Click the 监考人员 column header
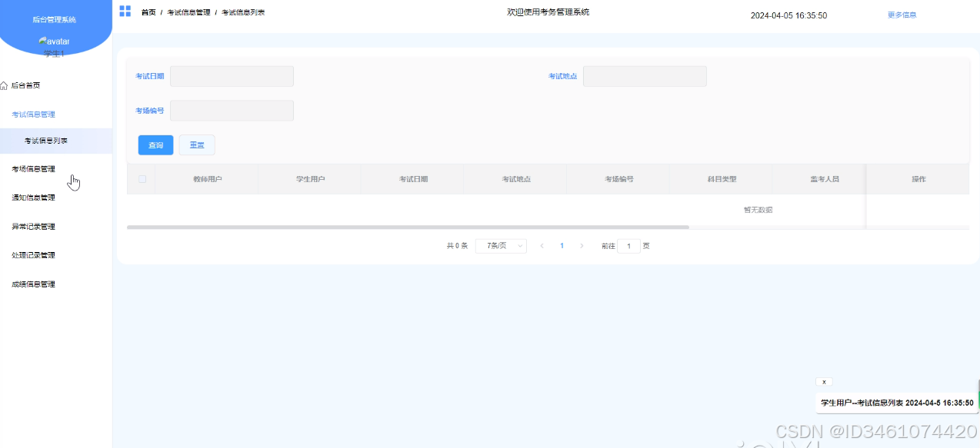980x448 pixels. point(824,179)
